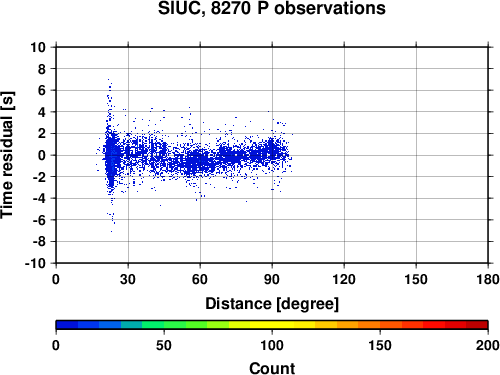500x375 pixels.
Task: Click the y-axis tick label 6
Action: coord(42,90)
